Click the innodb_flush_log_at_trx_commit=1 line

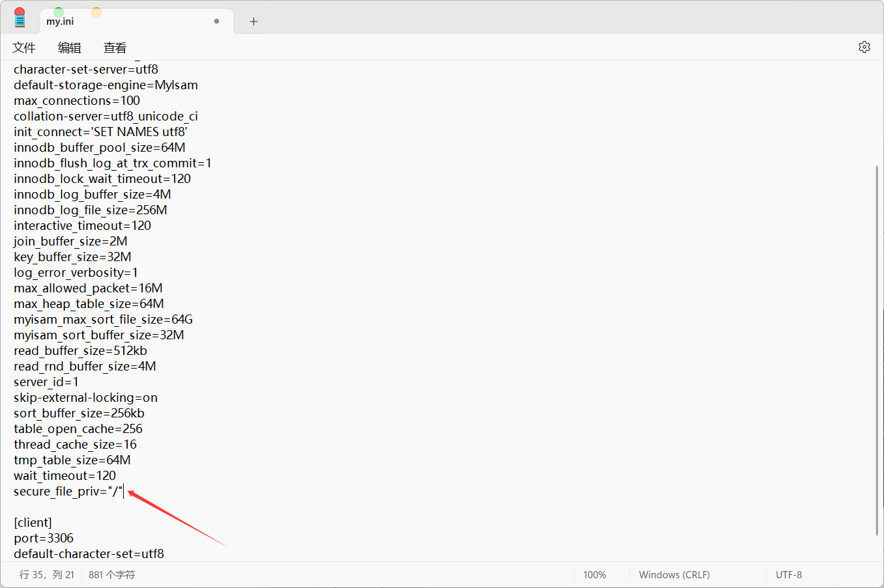113,163
